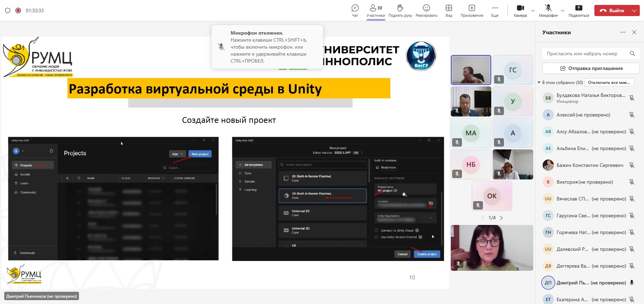Open the More (Еще) options menu

pyautogui.click(x=495, y=10)
